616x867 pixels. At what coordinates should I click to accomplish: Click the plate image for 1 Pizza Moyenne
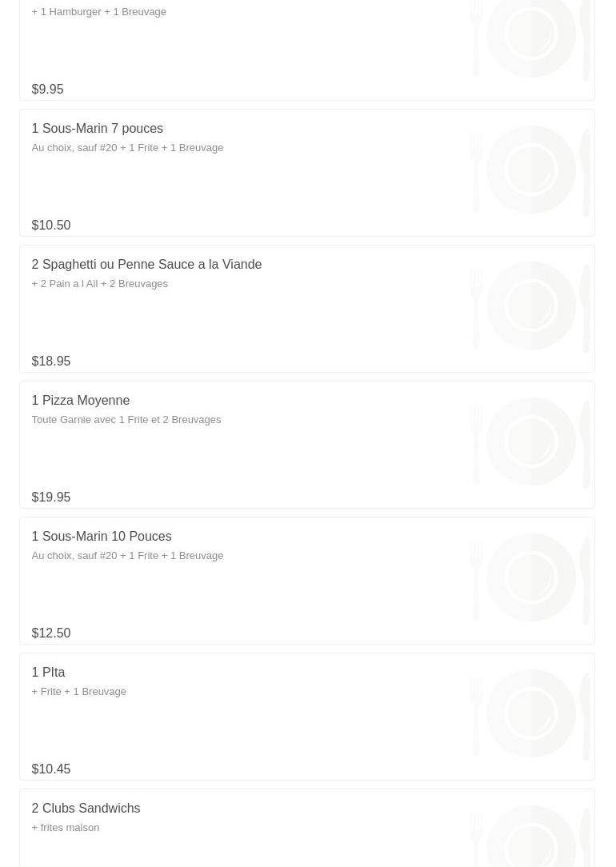pos(530,441)
